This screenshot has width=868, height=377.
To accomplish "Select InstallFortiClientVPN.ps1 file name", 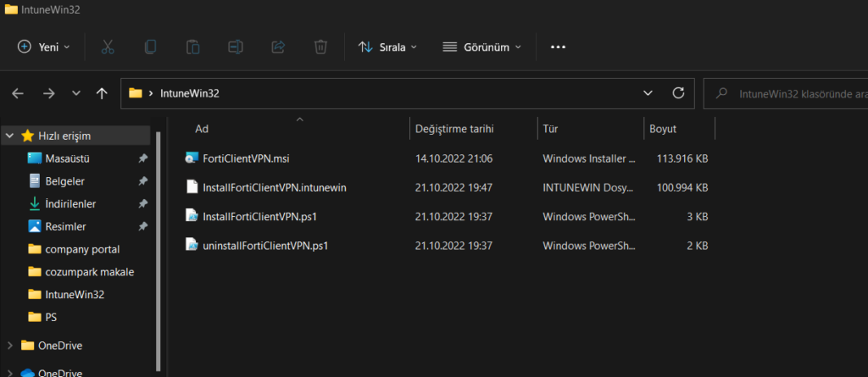I will click(x=259, y=216).
